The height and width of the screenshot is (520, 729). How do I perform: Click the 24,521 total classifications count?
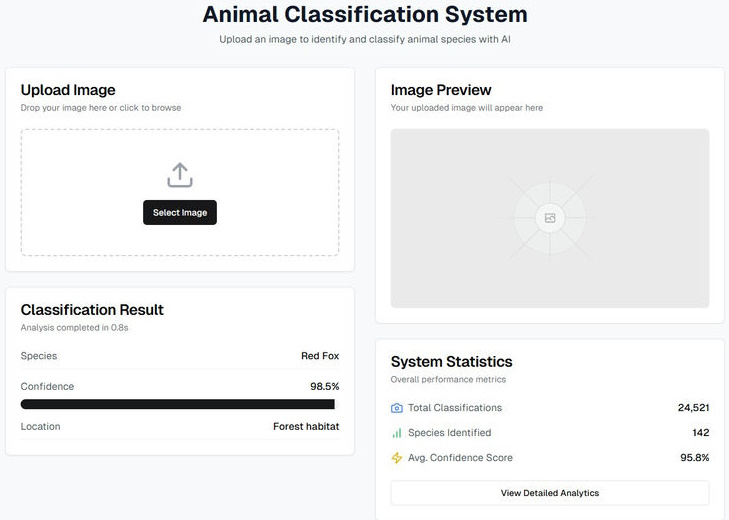click(693, 408)
